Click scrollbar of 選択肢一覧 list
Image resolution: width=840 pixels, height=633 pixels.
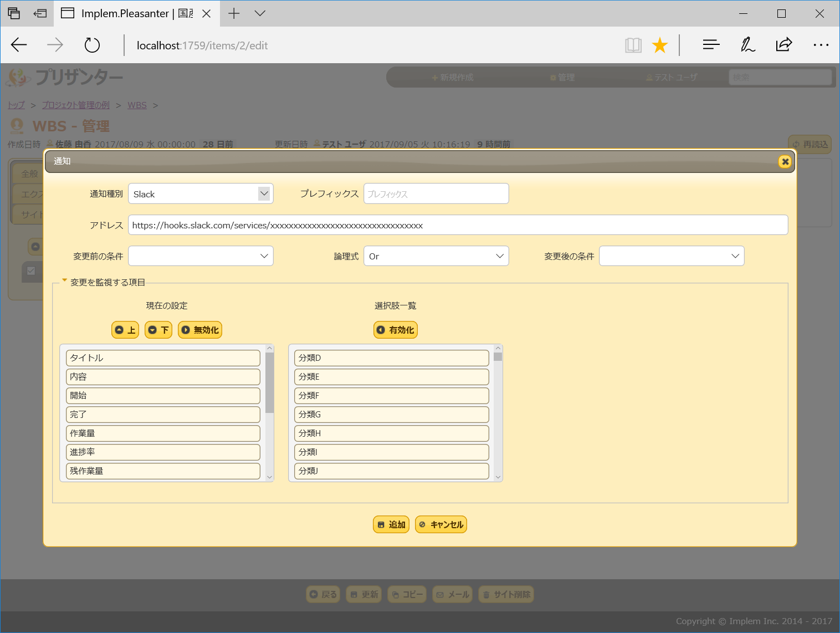coord(498,356)
